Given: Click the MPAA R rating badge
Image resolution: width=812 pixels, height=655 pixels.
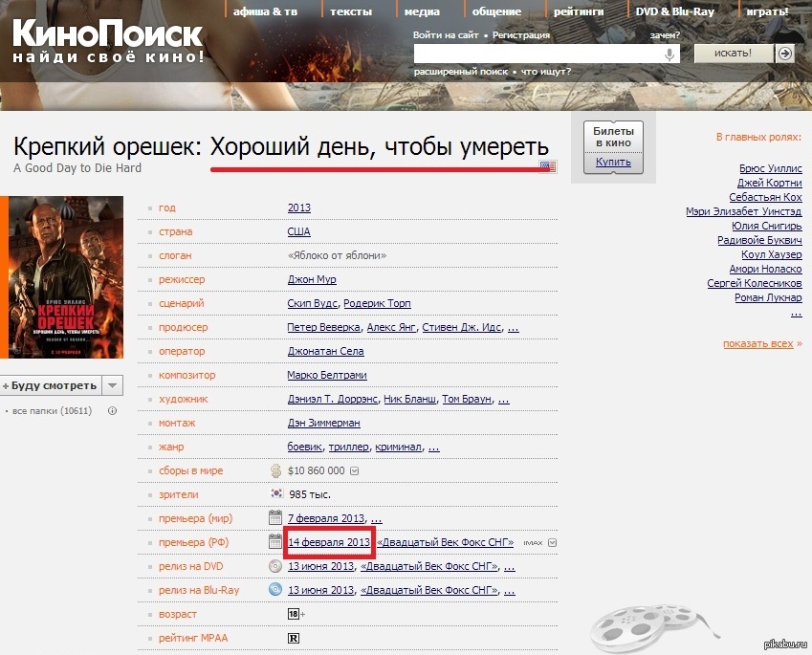Looking at the screenshot, I should tap(294, 638).
